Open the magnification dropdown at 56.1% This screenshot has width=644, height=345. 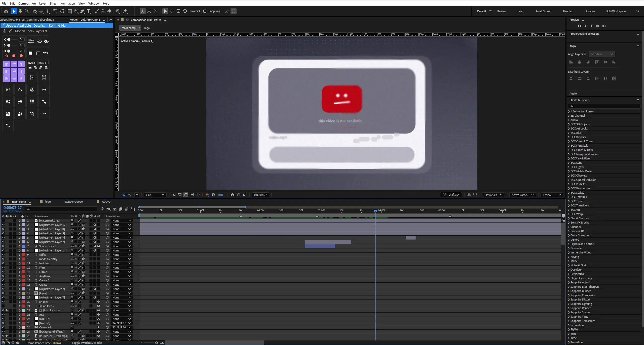[x=137, y=195]
